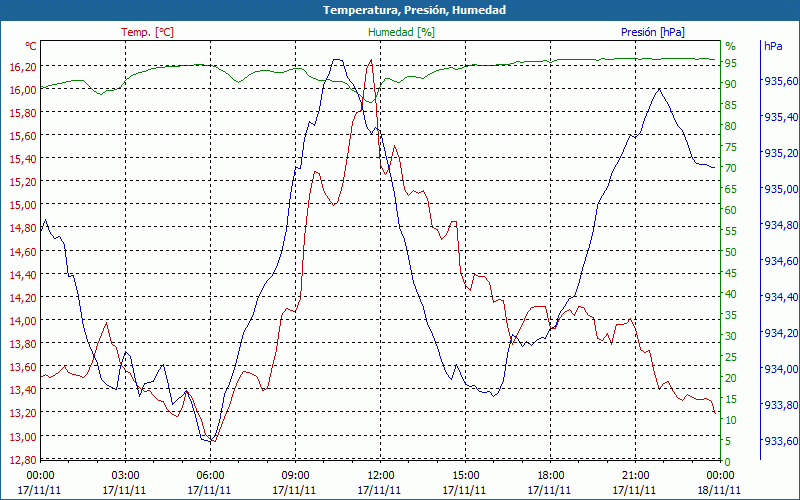Click the % unit label on humidity axis
This screenshot has width=800, height=500.
click(731, 46)
